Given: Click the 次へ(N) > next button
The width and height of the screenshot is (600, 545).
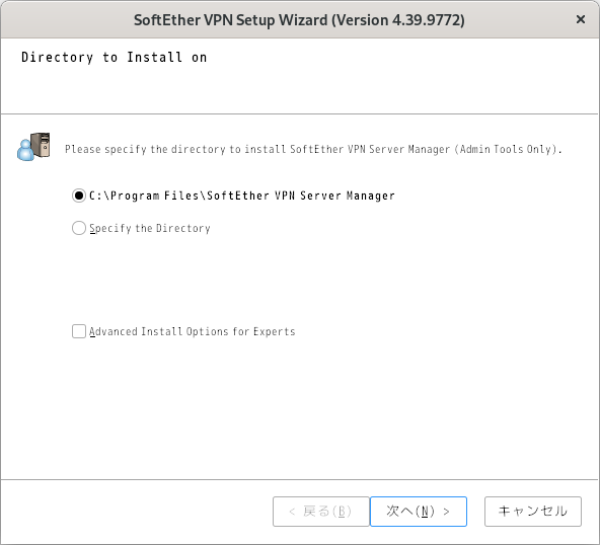Looking at the screenshot, I should pyautogui.click(x=418, y=511).
